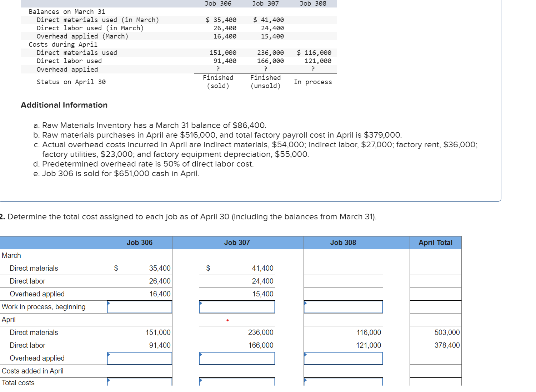This screenshot has width=536, height=392.
Task: Click the Work in process beginning field for Job 307
Action: [x=237, y=307]
